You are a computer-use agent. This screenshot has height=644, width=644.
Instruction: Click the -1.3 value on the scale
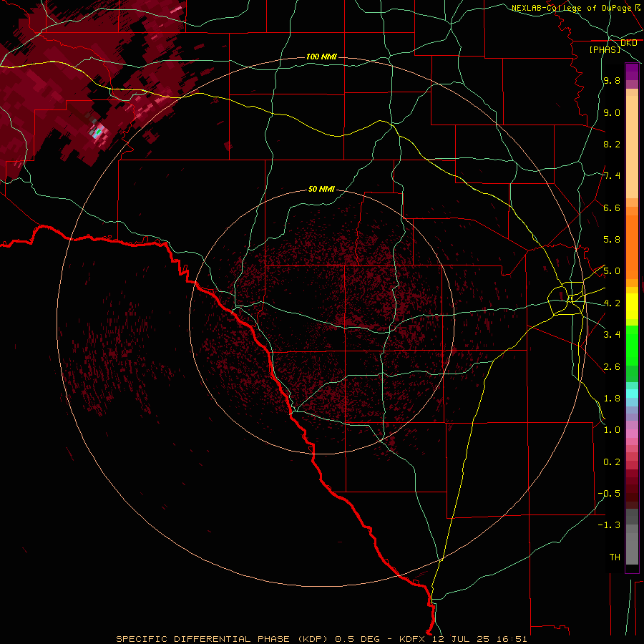tap(609, 525)
